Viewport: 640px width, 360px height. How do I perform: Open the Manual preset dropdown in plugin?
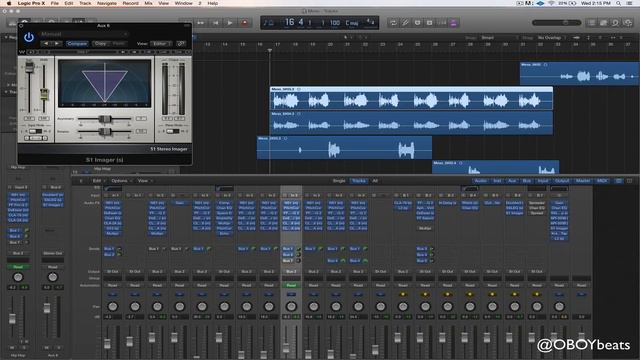point(84,34)
